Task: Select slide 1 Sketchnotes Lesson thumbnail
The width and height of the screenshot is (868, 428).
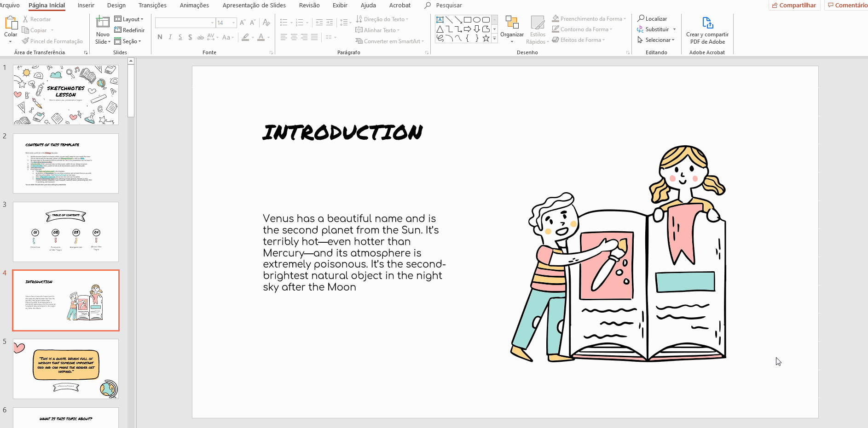Action: point(66,95)
